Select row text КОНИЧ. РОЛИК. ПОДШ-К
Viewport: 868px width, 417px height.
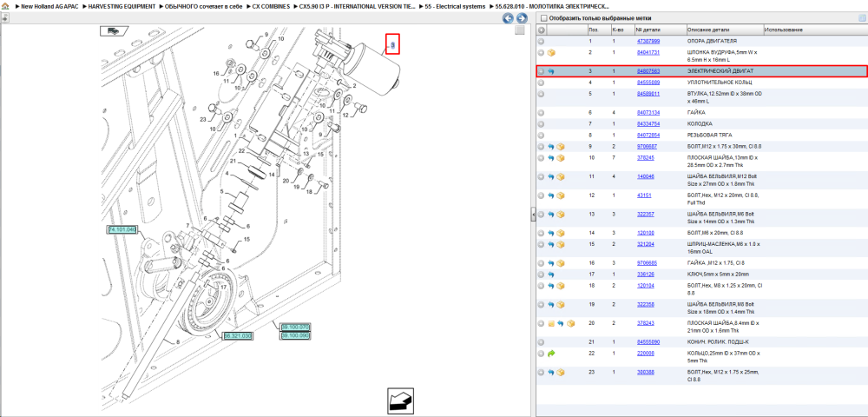719,341
